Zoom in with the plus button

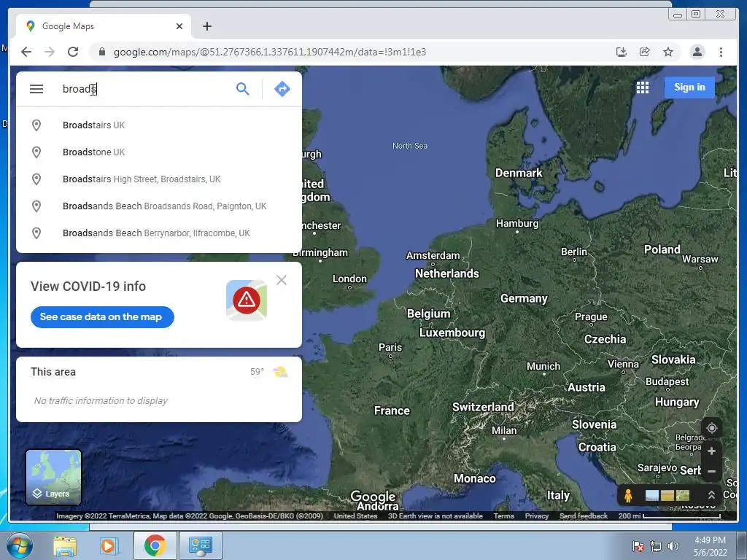[x=711, y=451]
